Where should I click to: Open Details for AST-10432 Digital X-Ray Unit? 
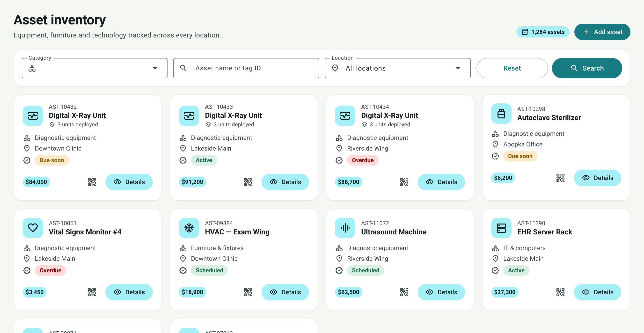click(129, 182)
